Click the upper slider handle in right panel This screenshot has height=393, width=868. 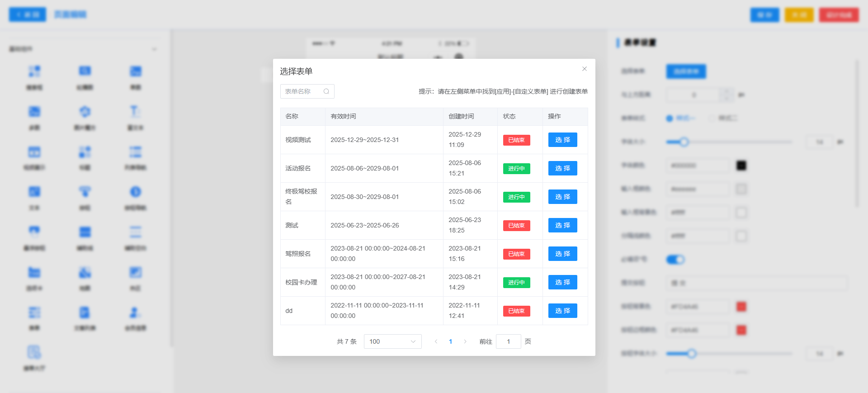[x=684, y=142]
